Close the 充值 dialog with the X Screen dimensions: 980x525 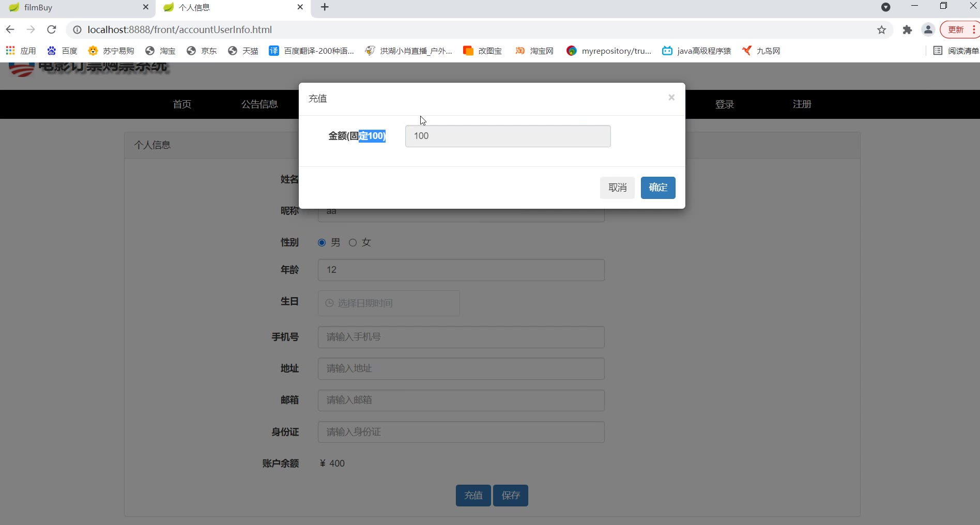(671, 97)
